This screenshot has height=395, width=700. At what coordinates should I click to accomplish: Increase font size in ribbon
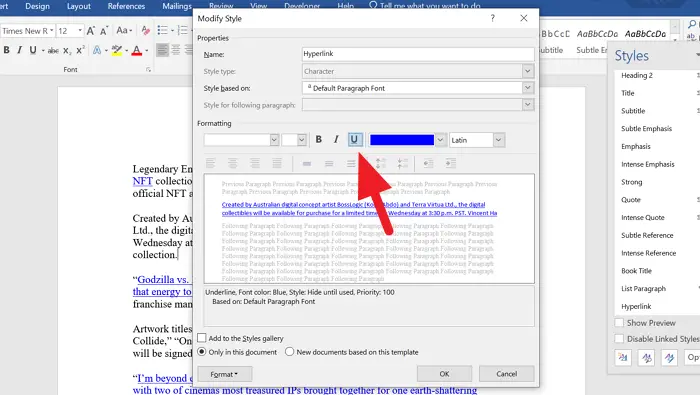91,31
